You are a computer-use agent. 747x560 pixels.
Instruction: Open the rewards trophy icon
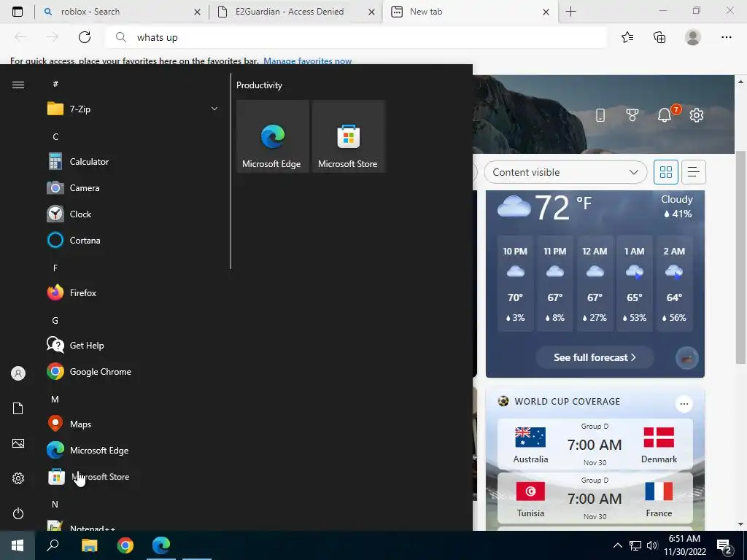[632, 114]
